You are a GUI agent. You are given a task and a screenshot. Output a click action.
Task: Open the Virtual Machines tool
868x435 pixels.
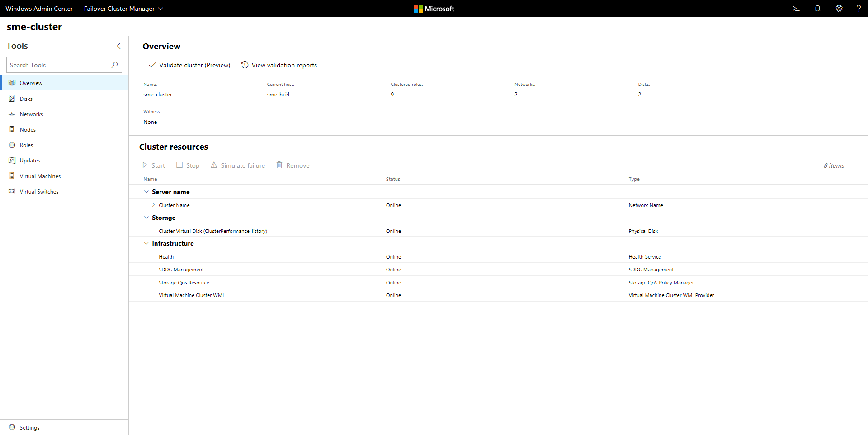click(x=40, y=176)
